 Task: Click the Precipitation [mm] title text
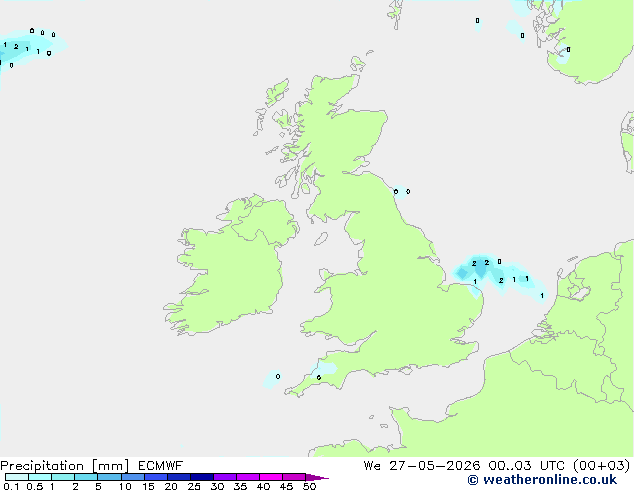(64, 466)
